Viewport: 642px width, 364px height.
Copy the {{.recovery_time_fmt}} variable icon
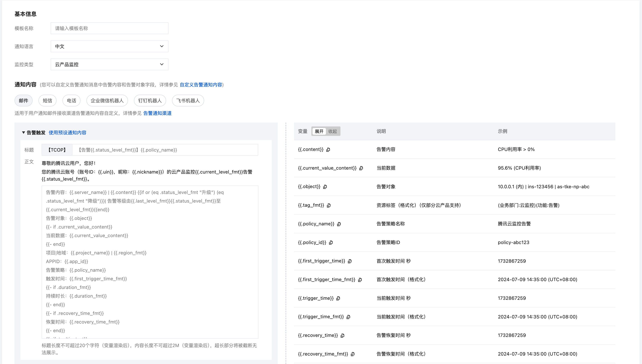[x=353, y=354]
